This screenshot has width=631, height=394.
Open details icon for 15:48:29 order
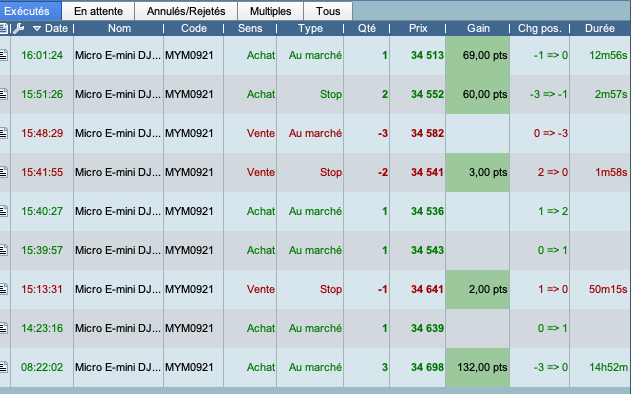[x=4, y=133]
